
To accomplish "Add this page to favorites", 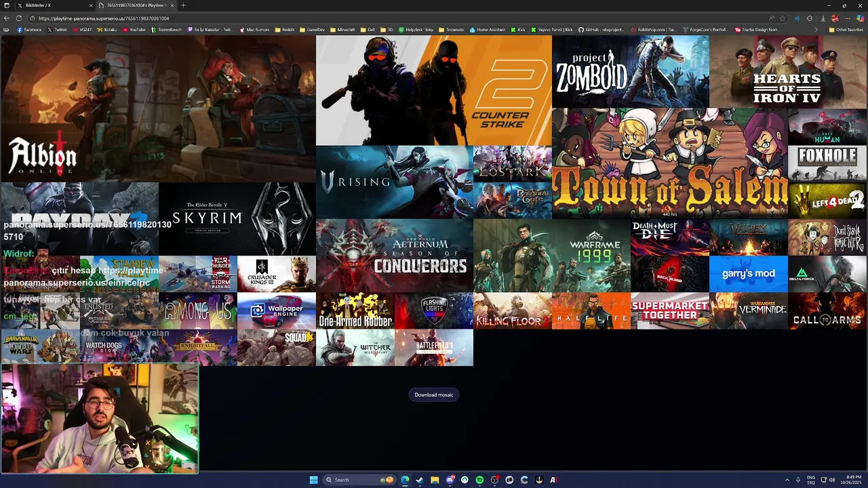I will tap(783, 18).
